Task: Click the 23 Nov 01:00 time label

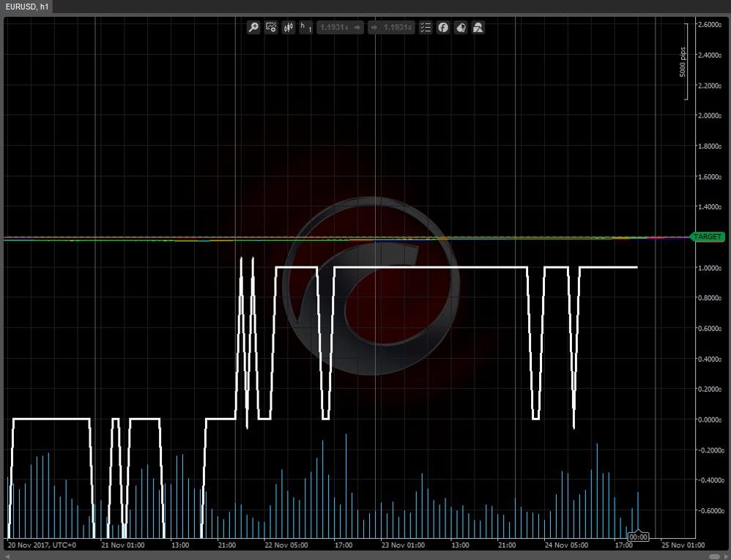Action: point(403,545)
